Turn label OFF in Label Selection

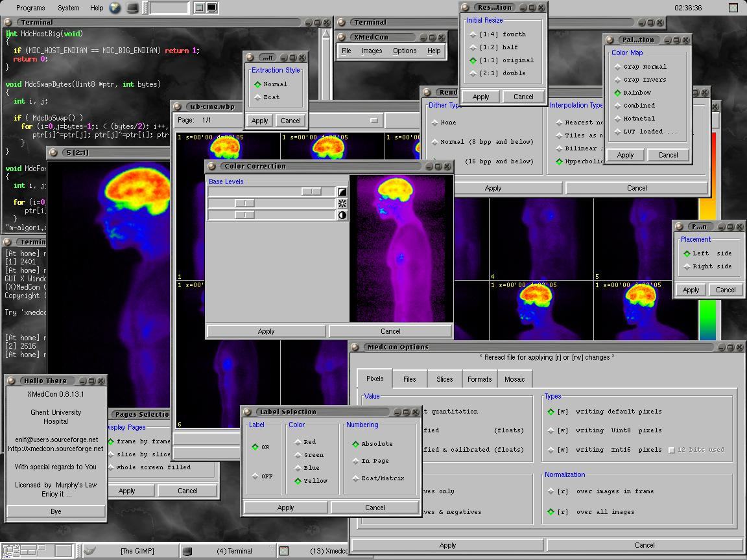(x=262, y=476)
